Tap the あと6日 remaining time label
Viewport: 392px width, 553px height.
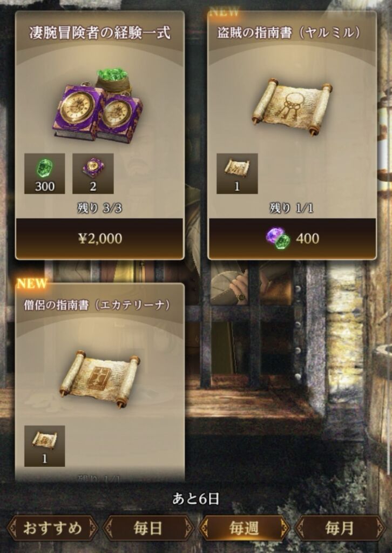[196, 498]
